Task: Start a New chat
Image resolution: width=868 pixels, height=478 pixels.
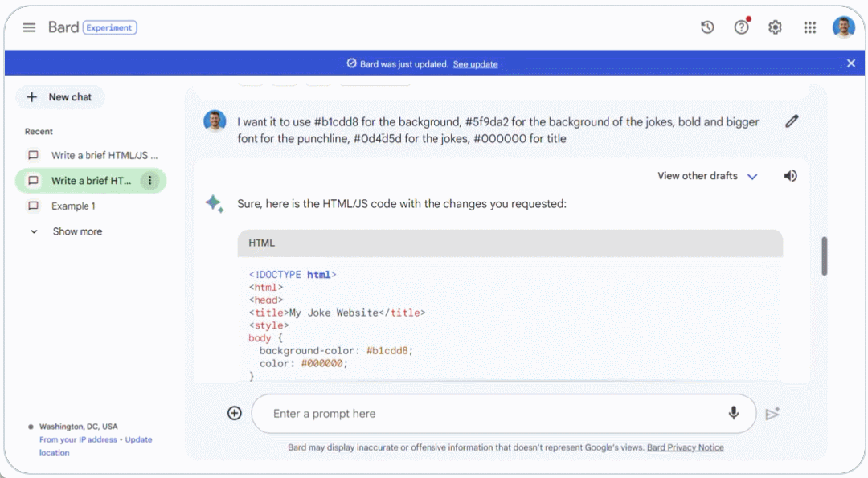Action: tap(60, 97)
